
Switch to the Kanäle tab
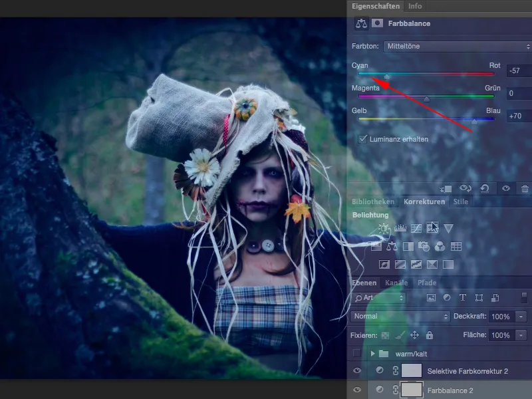pyautogui.click(x=396, y=283)
